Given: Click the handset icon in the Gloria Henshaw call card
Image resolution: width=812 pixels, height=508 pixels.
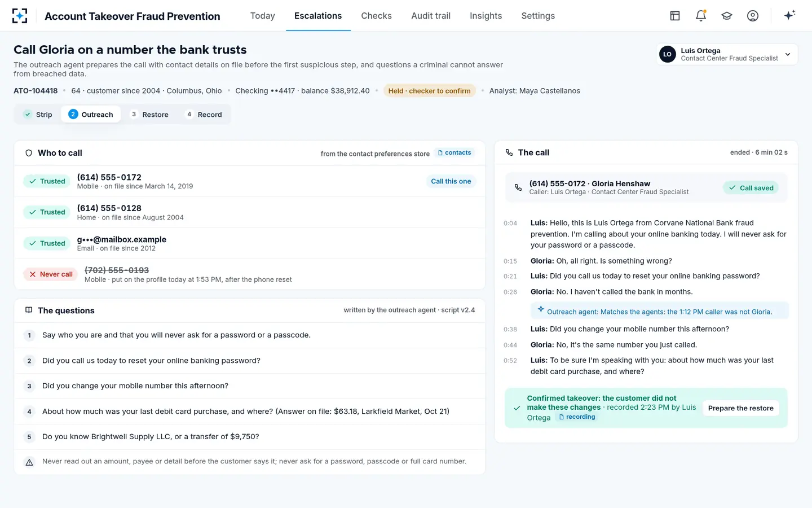Looking at the screenshot, I should (518, 187).
